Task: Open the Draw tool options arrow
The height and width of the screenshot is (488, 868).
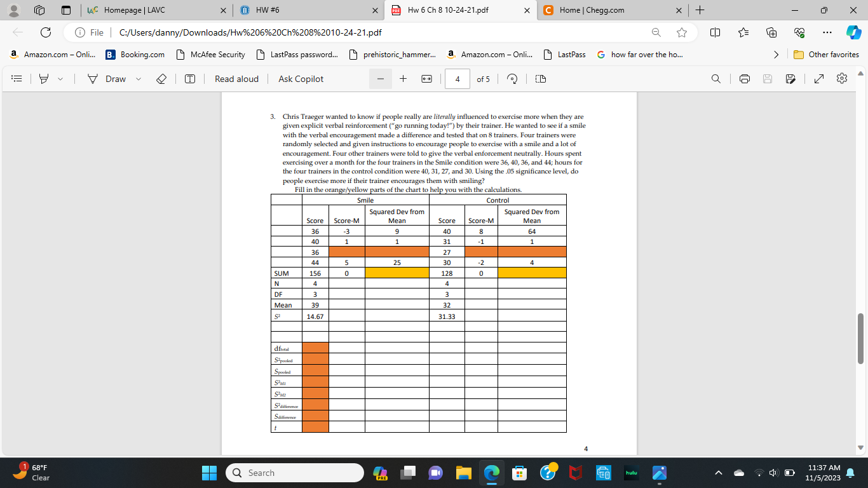Action: [x=138, y=79]
